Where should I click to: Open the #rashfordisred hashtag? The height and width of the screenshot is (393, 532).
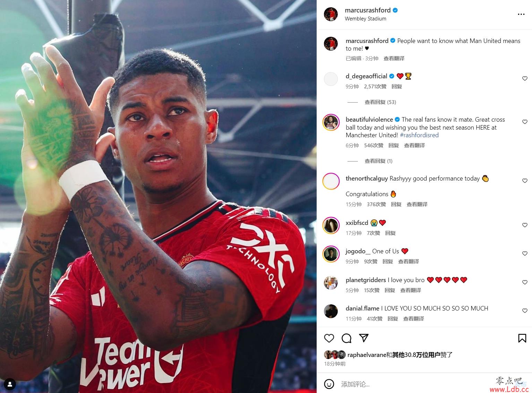[419, 135]
